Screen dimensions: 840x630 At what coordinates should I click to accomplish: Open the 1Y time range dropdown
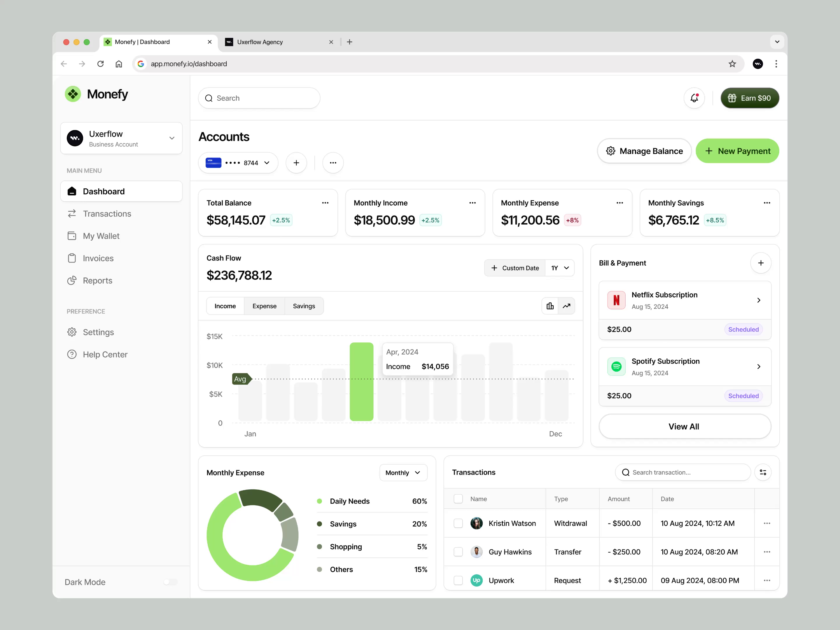[560, 268]
